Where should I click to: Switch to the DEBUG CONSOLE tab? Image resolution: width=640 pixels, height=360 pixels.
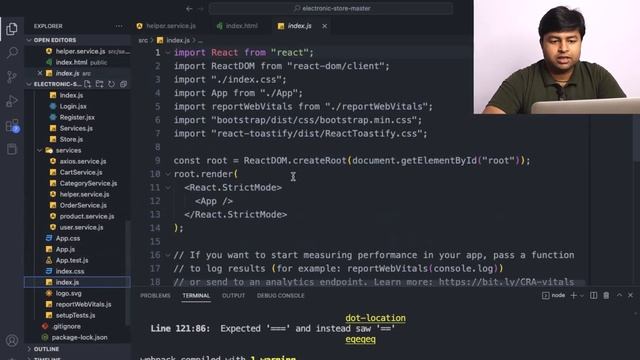tap(280, 296)
